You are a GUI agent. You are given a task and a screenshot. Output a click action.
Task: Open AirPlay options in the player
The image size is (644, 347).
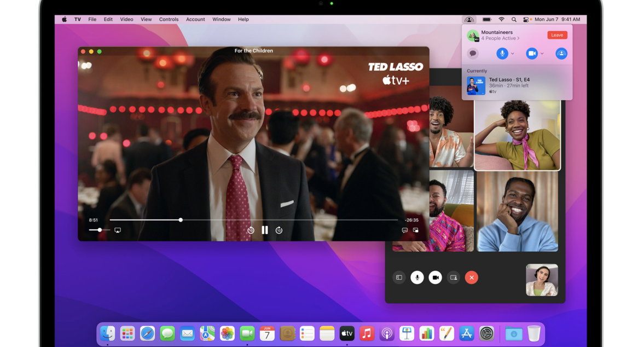[118, 230]
